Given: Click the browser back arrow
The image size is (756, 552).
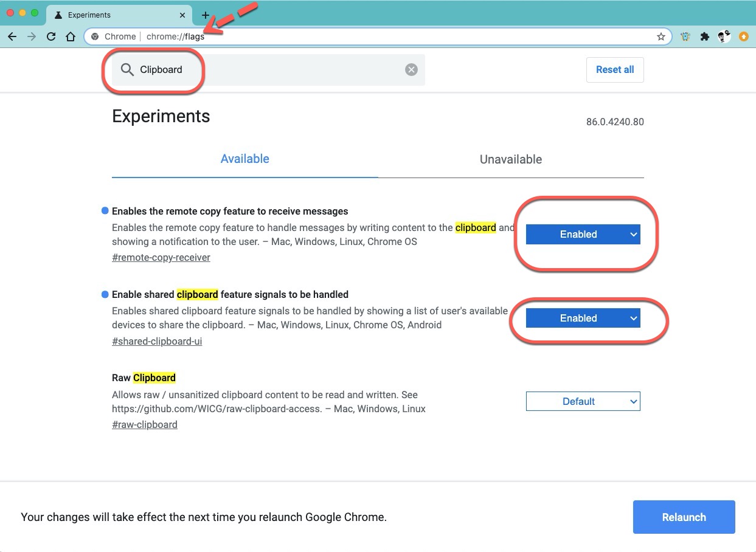Looking at the screenshot, I should pos(12,36).
